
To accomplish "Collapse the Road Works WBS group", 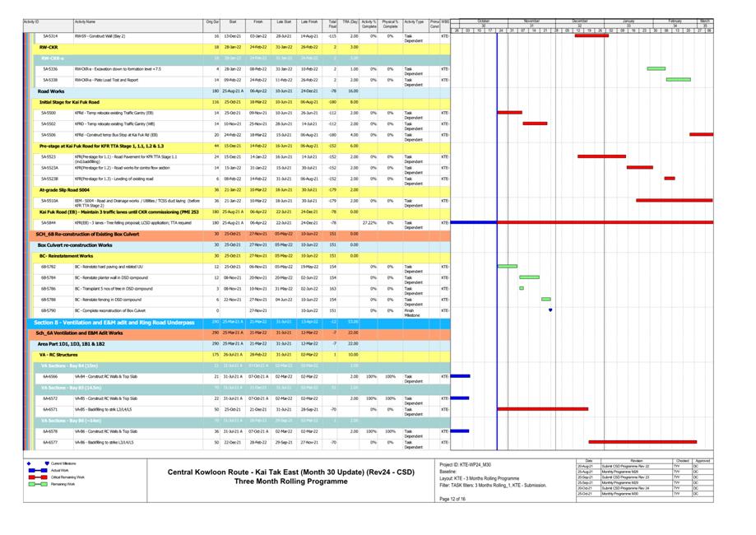I will (51, 91).
